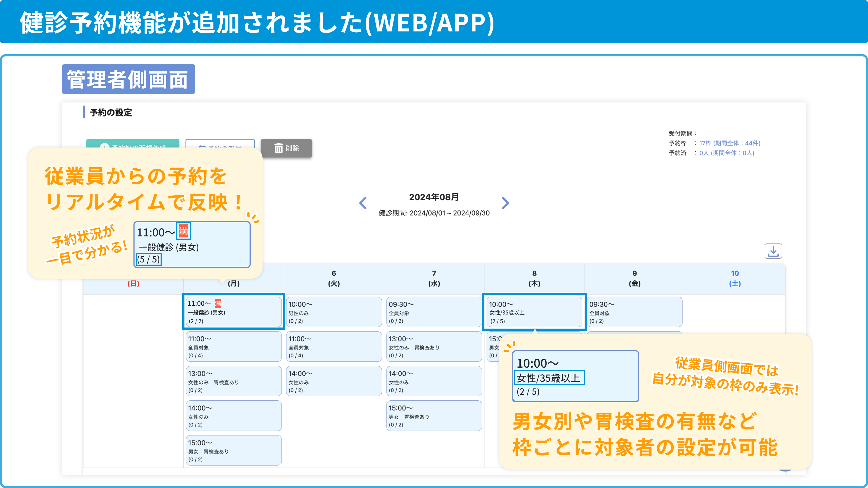Click the 予約の設定 section heading
Screen dimensions: 868x488
[x=111, y=113]
